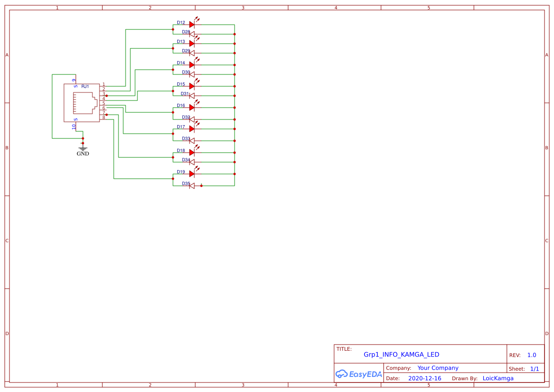This screenshot has width=554, height=392.
Task: Click the 2020-12-16 date field
Action: tap(425, 378)
